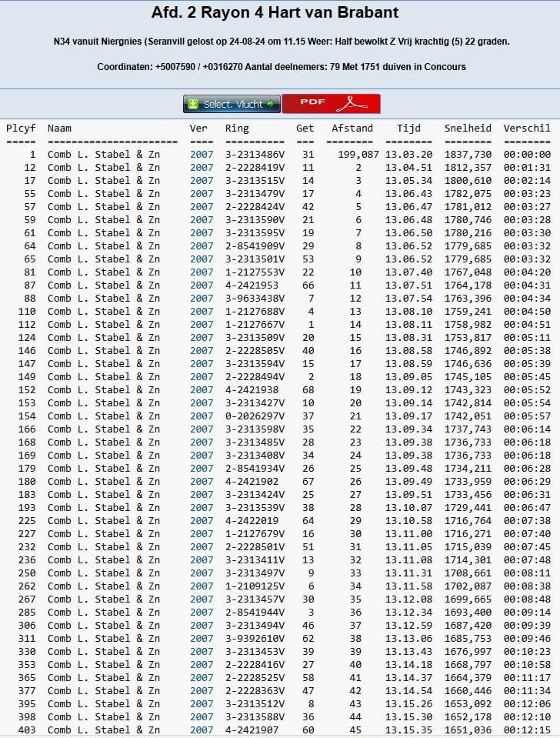The image size is (560, 738).
Task: Open the 2007 link in the Plcyf 377 row
Action: tap(202, 691)
